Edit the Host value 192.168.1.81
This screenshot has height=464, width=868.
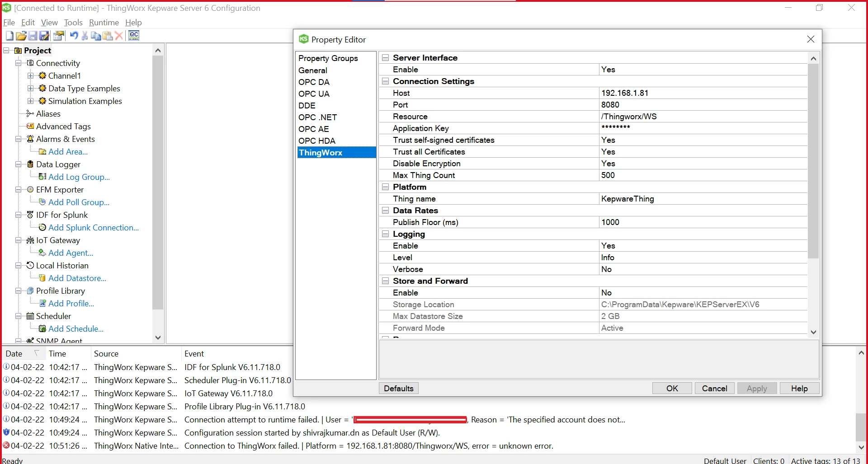point(703,93)
